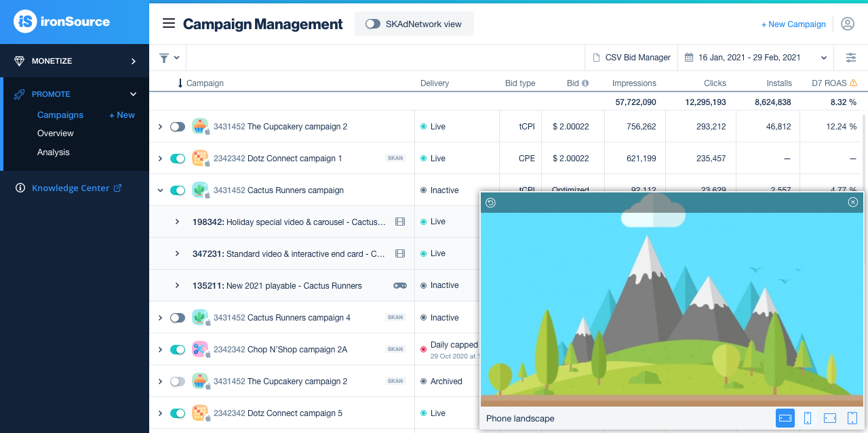Enable the Cactus Runners campaign 4 toggle
868x433 pixels.
tap(178, 318)
